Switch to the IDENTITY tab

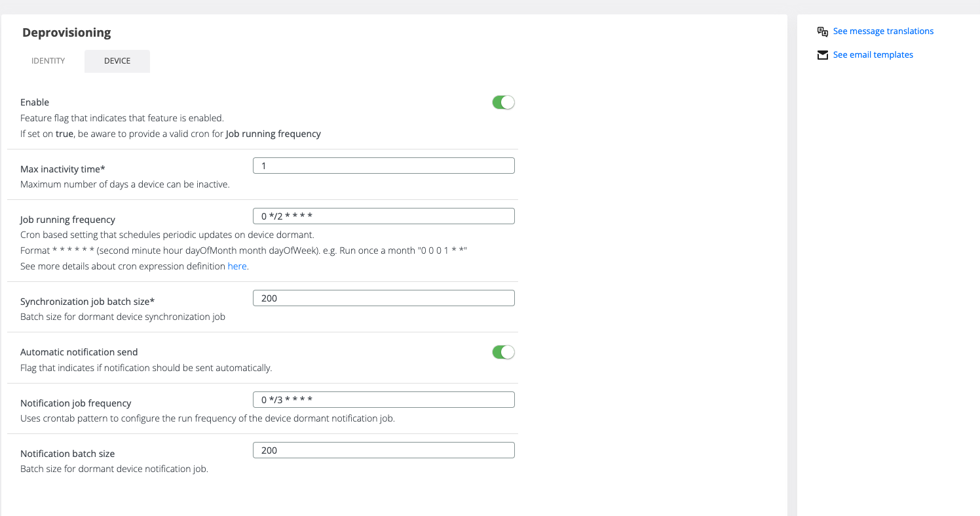tap(48, 61)
